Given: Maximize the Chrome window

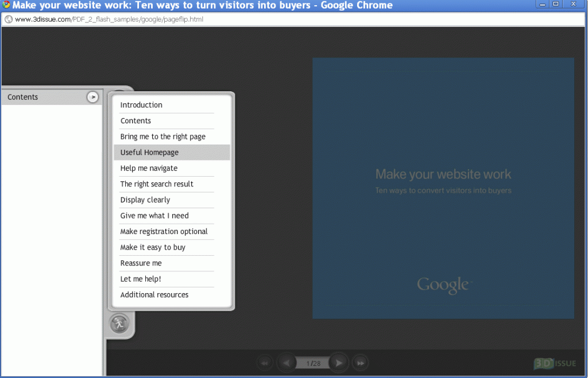Looking at the screenshot, I should pos(556,5).
